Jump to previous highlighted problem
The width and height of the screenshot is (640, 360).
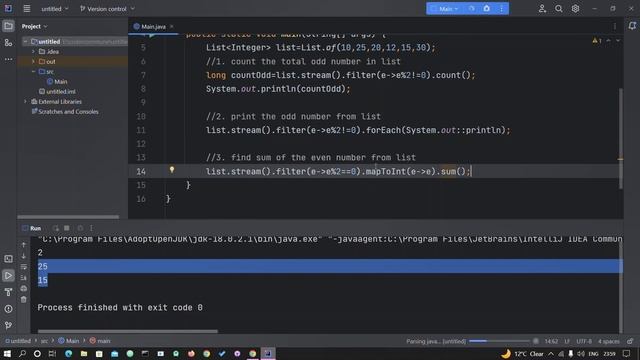(609, 40)
